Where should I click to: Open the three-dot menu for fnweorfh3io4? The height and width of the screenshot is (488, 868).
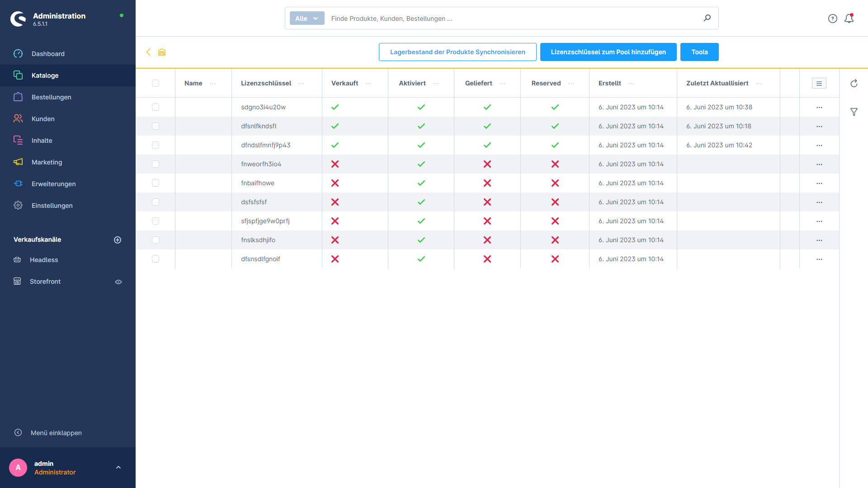(x=819, y=164)
